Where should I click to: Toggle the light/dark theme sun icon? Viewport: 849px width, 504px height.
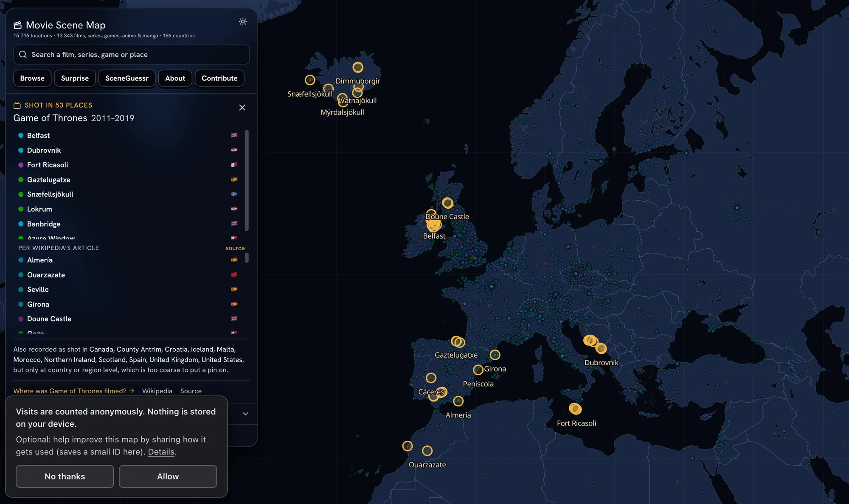point(243,22)
